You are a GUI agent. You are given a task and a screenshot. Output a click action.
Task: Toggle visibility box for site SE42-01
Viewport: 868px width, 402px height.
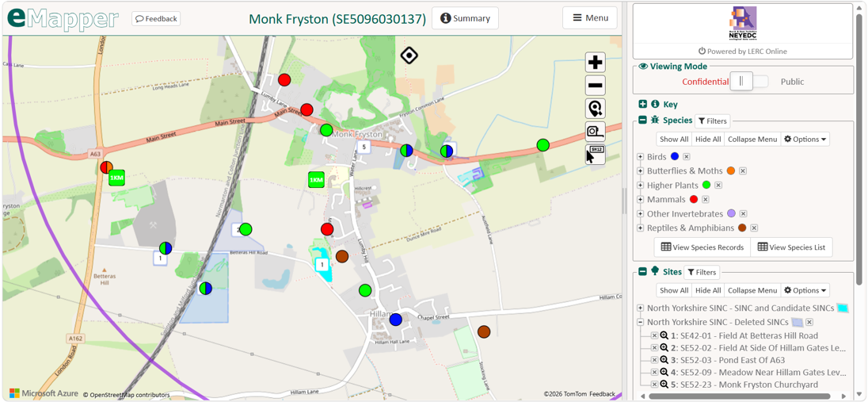[654, 335]
